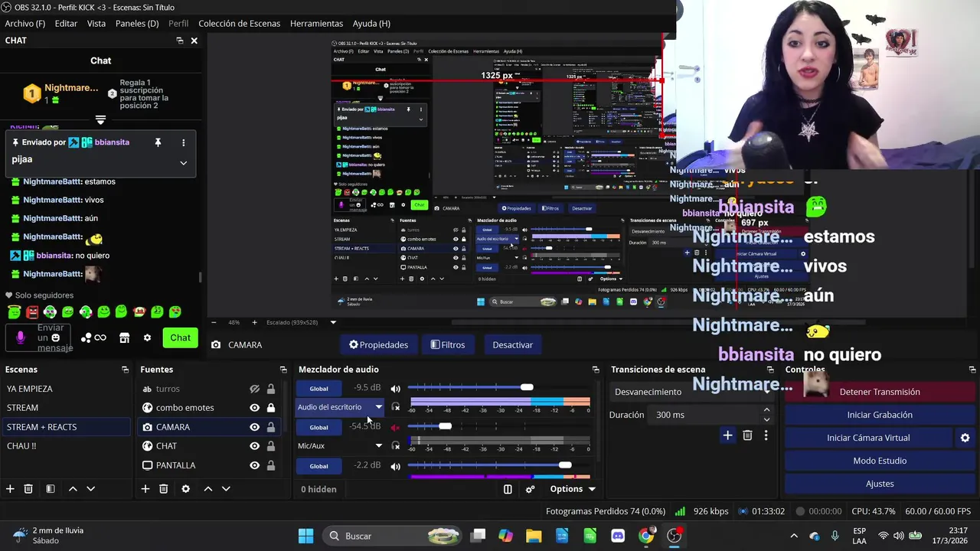The image size is (980, 551).
Task: Hide the CAMARA source
Action: click(254, 427)
